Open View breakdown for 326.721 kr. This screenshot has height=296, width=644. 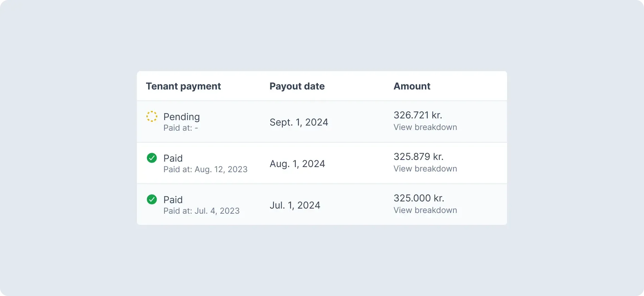tap(425, 127)
